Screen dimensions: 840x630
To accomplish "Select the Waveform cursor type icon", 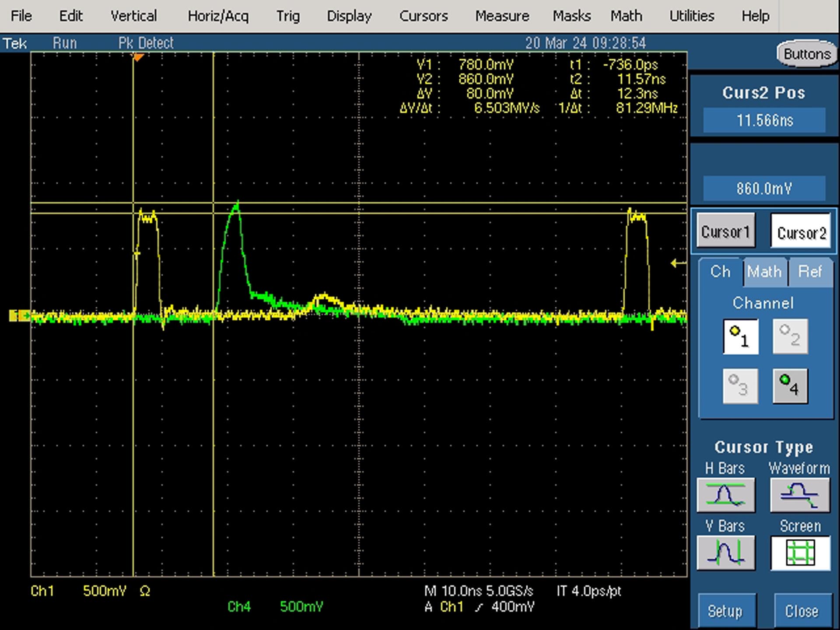I will point(800,495).
